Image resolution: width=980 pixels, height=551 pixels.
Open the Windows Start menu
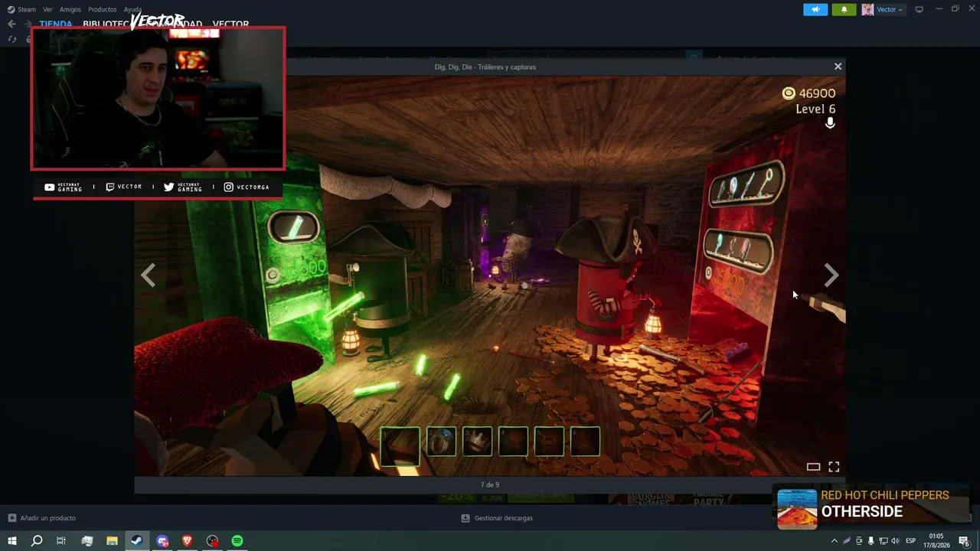pyautogui.click(x=12, y=541)
